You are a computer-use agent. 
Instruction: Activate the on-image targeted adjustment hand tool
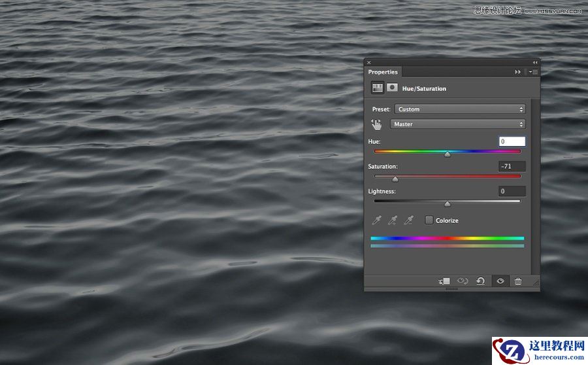[376, 124]
